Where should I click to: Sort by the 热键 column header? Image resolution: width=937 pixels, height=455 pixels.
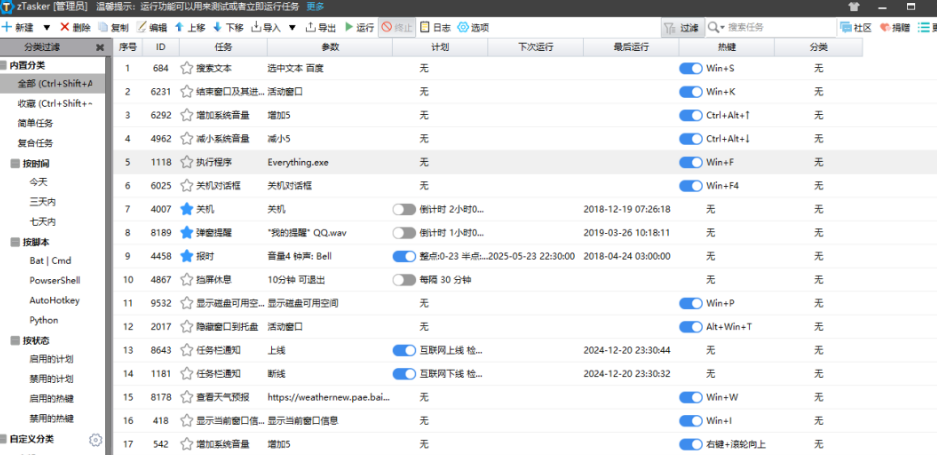pyautogui.click(x=727, y=47)
